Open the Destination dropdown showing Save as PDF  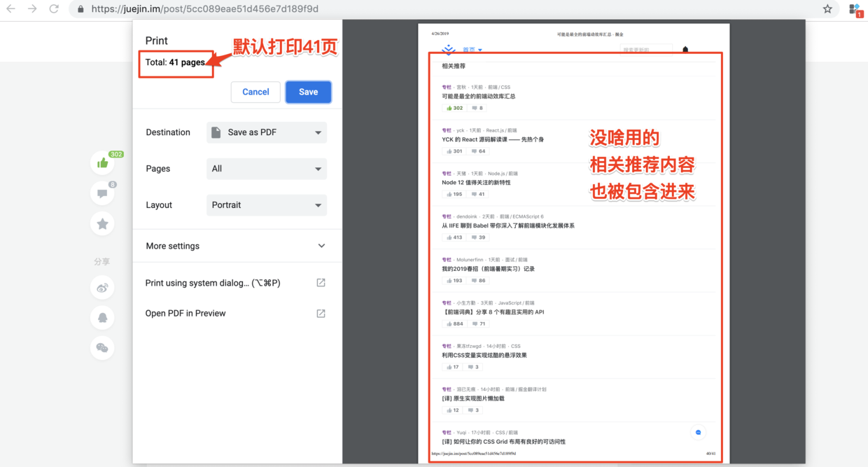click(266, 132)
